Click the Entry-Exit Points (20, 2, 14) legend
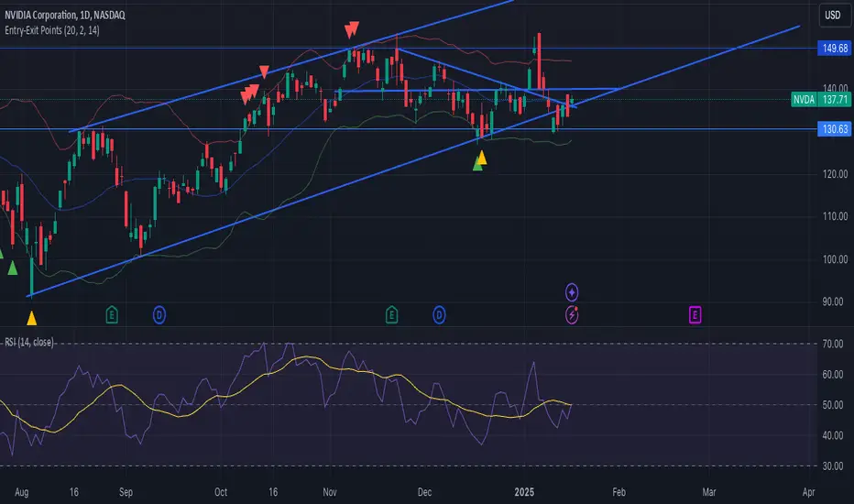Viewport: 854px width, 504px height. click(52, 30)
